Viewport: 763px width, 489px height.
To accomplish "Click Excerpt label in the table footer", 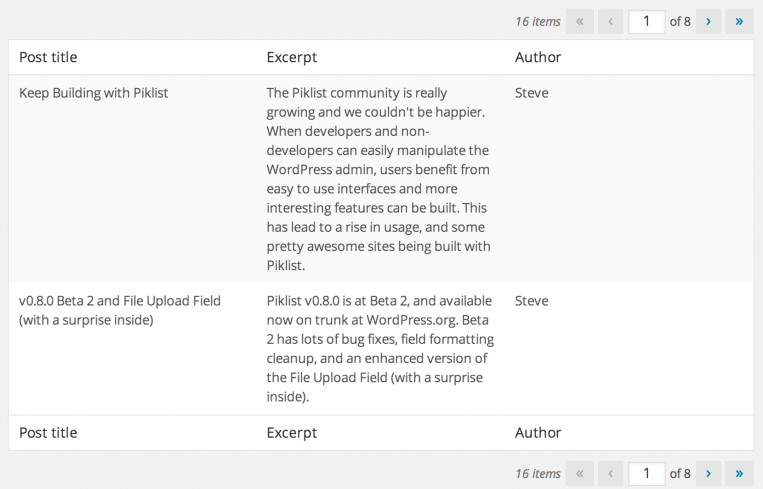I will coord(291,433).
